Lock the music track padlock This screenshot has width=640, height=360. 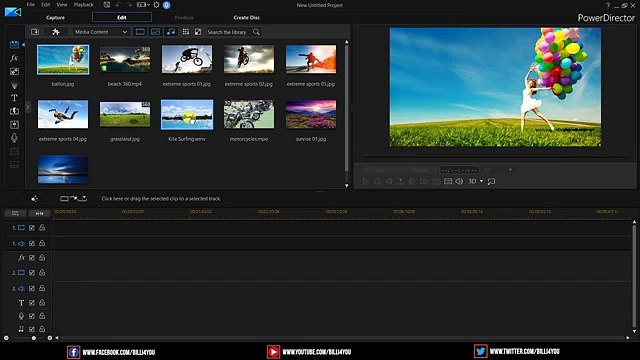pyautogui.click(x=42, y=329)
